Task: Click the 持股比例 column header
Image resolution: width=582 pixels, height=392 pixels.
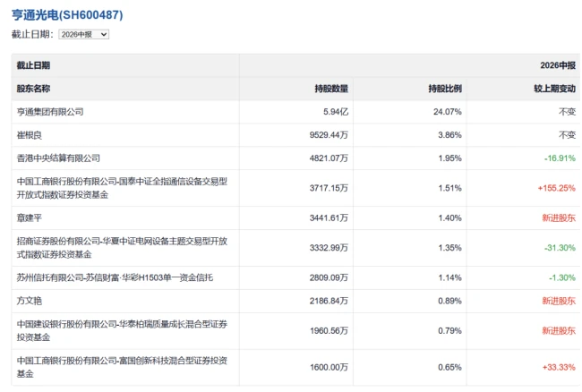Action: pyautogui.click(x=445, y=89)
